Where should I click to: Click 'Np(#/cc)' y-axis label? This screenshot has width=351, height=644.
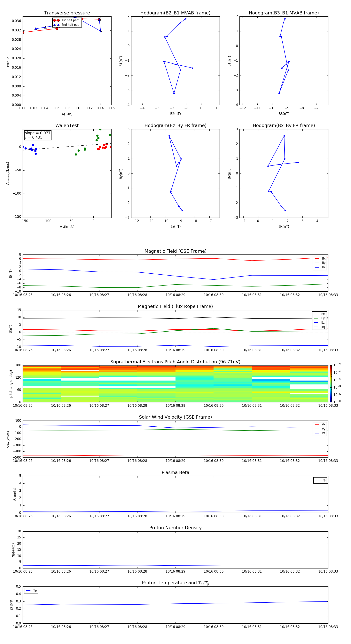pos(13,550)
